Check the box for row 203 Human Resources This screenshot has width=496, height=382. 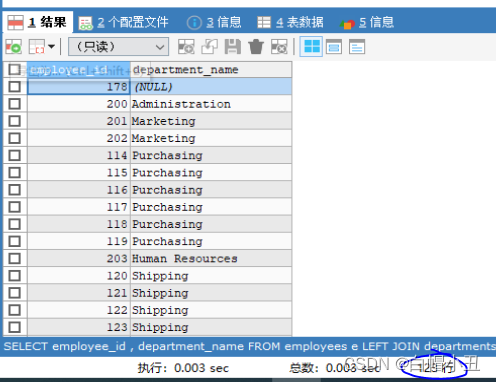tap(14, 258)
